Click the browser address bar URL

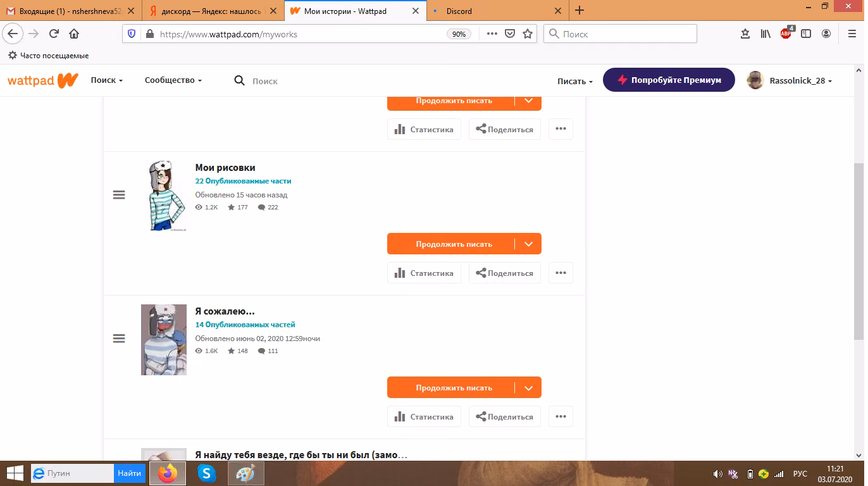point(228,34)
